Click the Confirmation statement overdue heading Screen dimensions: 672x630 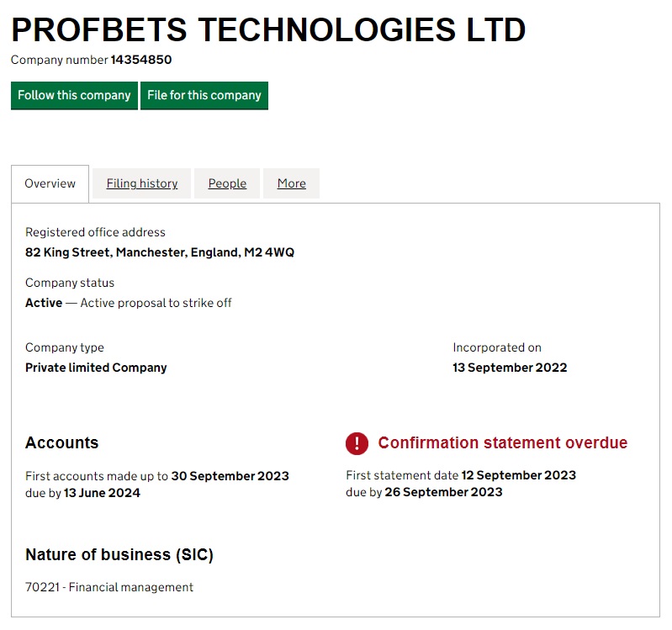point(502,443)
